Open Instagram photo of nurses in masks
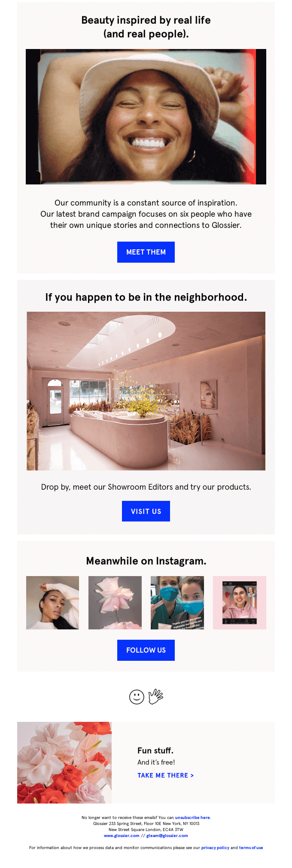292x868 pixels. pos(177,603)
